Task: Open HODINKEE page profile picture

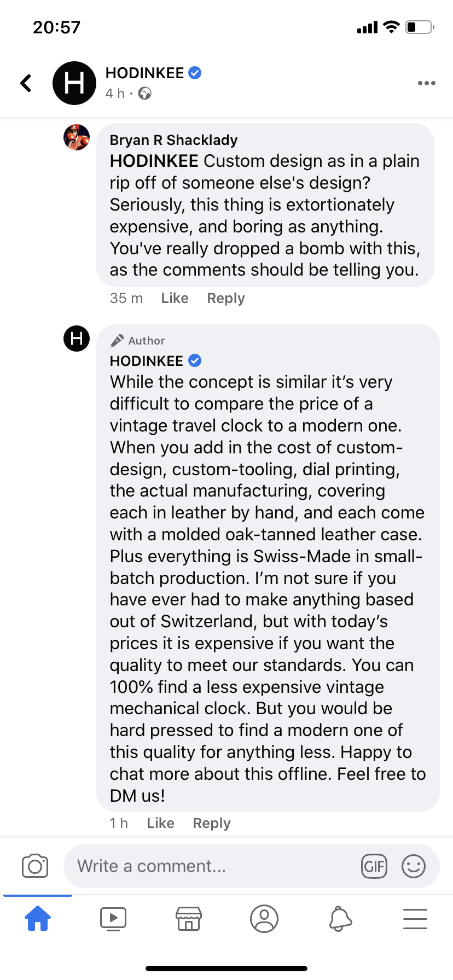Action: (74, 83)
